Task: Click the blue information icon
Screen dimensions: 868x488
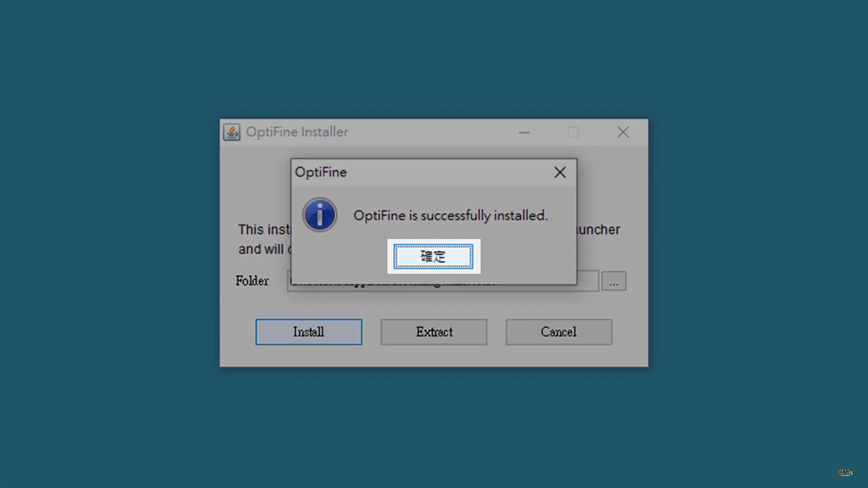Action: (x=320, y=215)
